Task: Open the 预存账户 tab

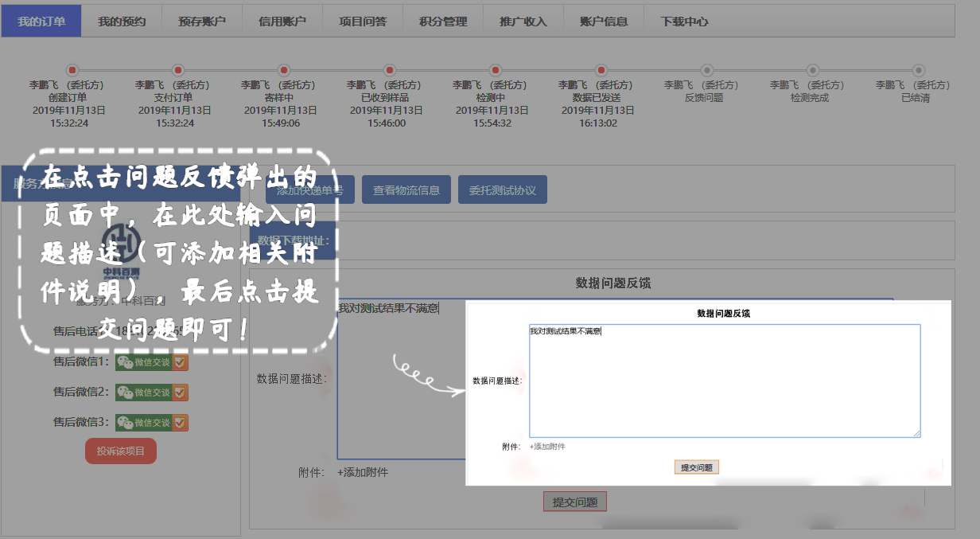Action: click(x=202, y=21)
